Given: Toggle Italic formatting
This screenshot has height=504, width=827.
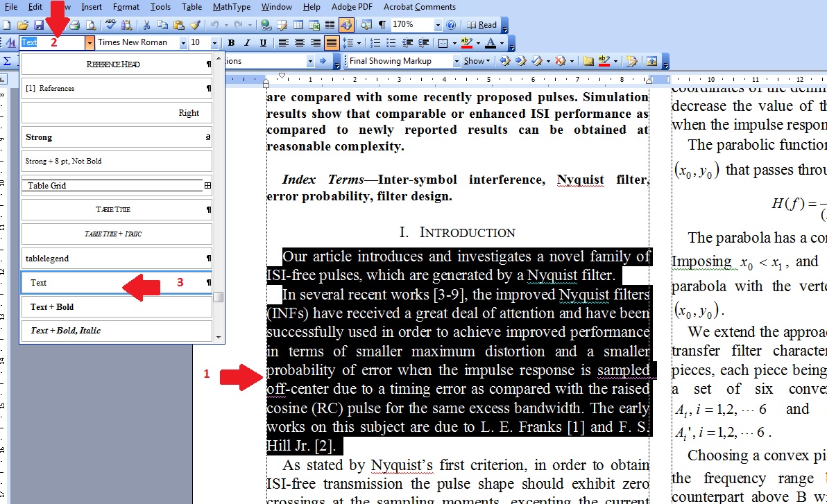Looking at the screenshot, I should tap(247, 43).
